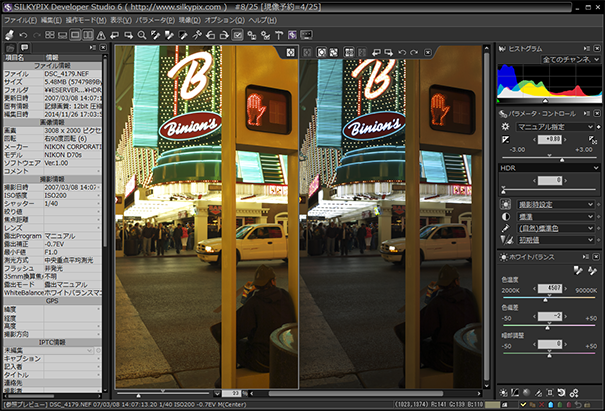Select the black level eyedropper tool
The width and height of the screenshot is (605, 411).
pos(183,36)
